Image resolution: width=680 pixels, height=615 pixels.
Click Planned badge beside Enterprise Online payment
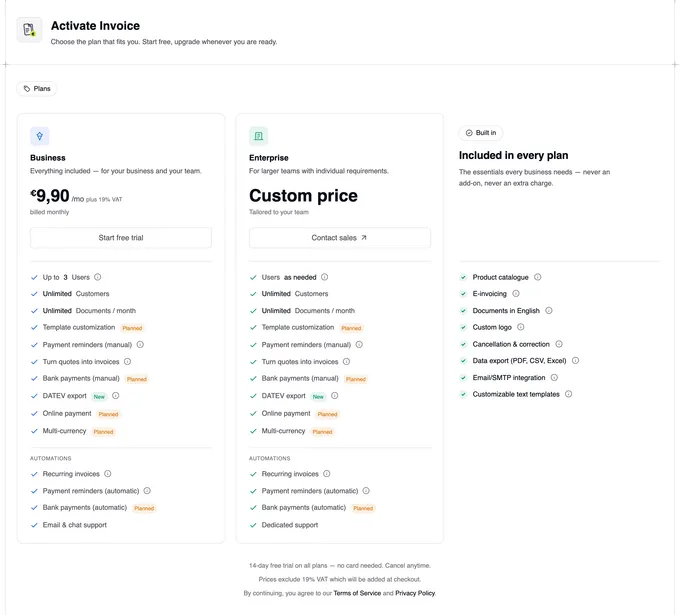coord(327,414)
